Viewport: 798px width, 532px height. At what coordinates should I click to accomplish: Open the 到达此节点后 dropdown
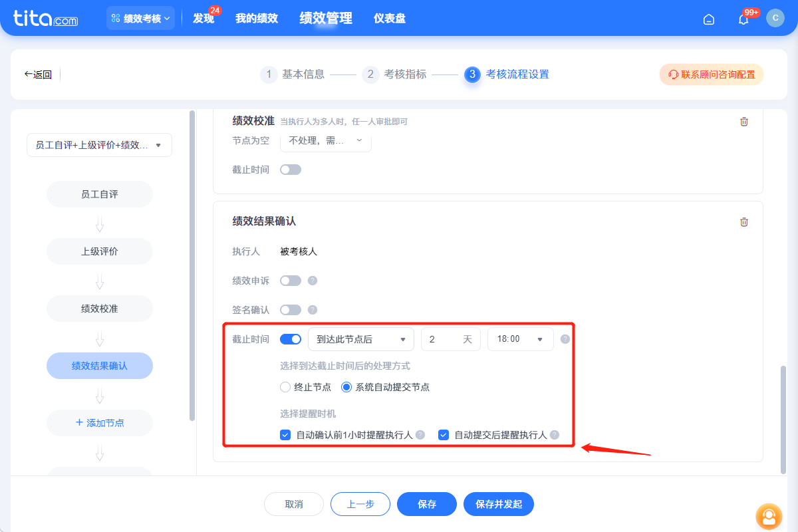(360, 338)
